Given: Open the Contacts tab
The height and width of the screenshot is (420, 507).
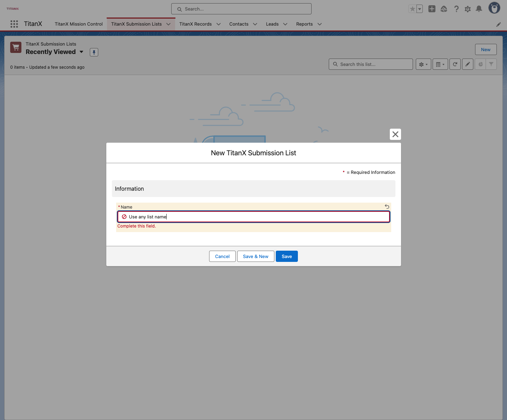Looking at the screenshot, I should 239,24.
